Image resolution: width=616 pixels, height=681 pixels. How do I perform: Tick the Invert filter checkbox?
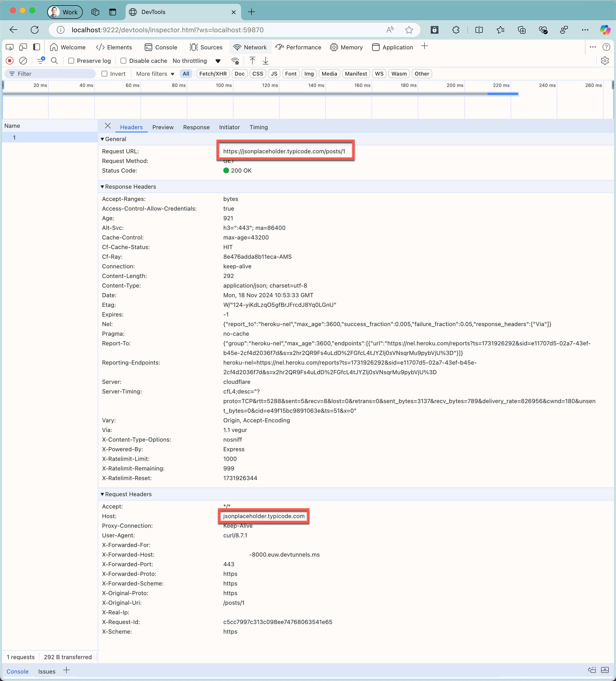tap(105, 74)
